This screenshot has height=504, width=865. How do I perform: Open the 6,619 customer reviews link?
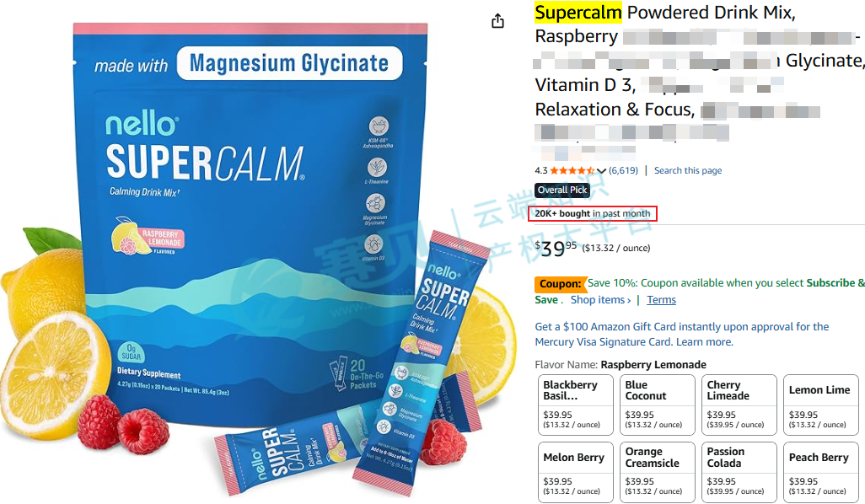pos(623,170)
